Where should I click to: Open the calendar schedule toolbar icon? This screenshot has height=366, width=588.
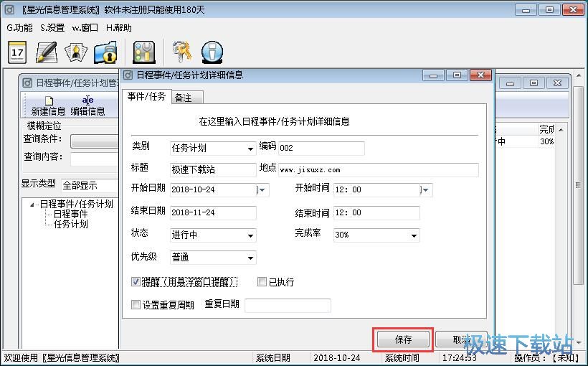point(17,52)
